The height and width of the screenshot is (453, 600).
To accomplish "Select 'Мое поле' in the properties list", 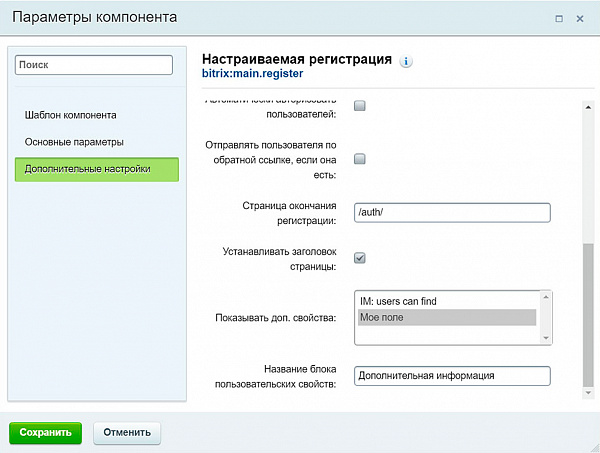I will (446, 317).
